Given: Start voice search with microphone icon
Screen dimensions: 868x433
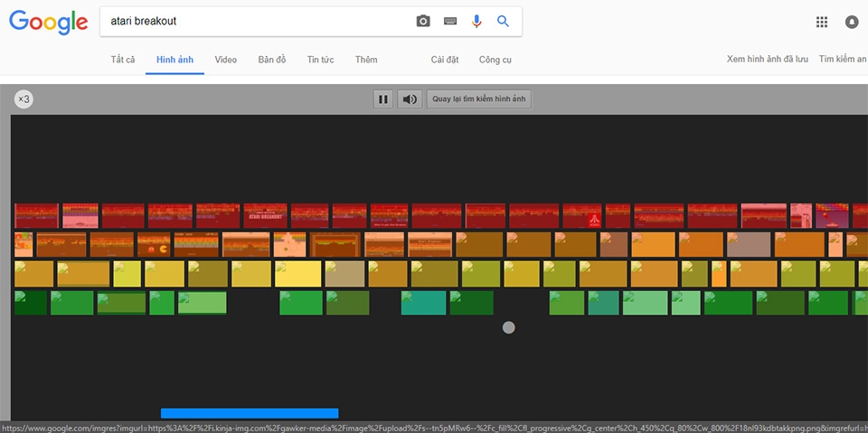Looking at the screenshot, I should point(476,22).
